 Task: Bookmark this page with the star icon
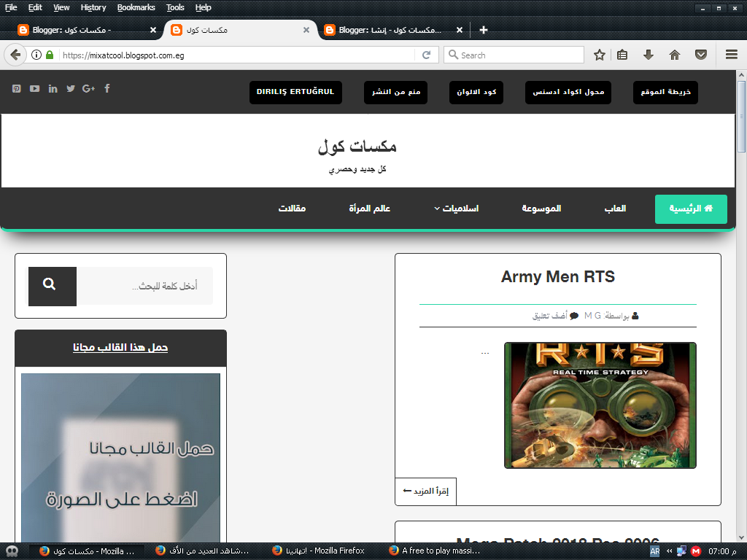pyautogui.click(x=600, y=55)
